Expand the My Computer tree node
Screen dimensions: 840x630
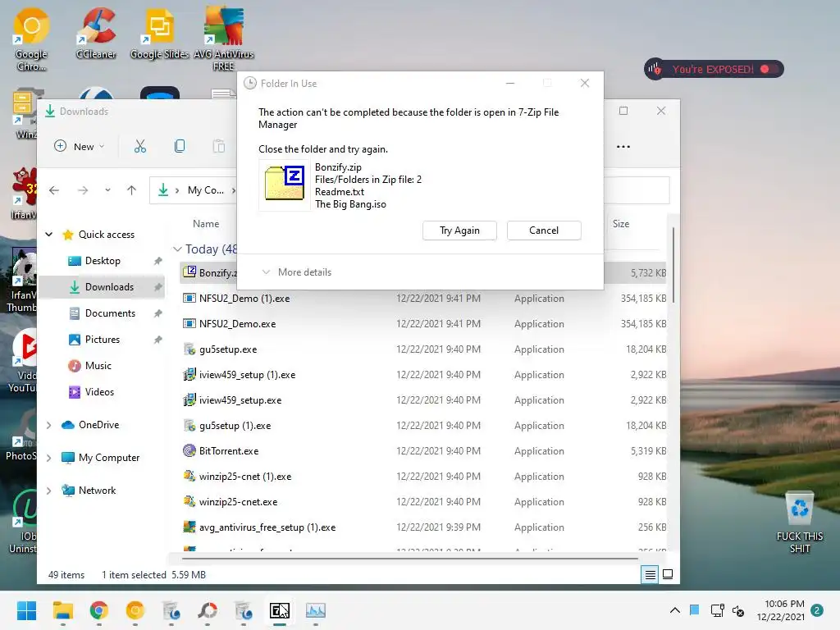pyautogui.click(x=48, y=458)
